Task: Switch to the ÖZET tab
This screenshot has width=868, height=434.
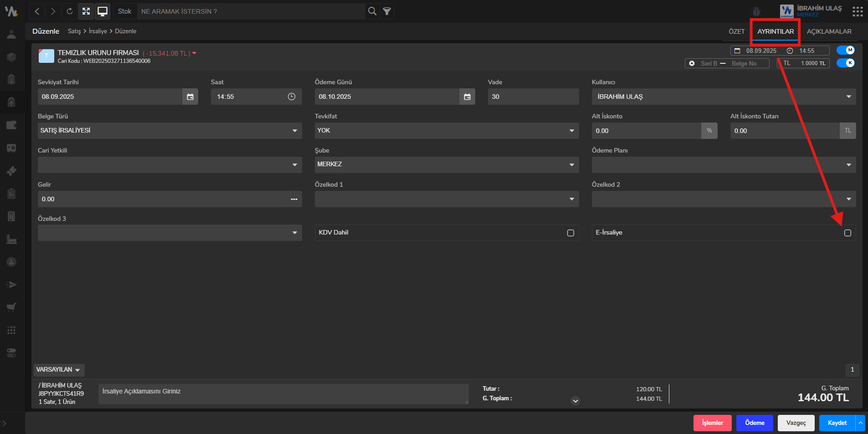Action: tap(736, 31)
